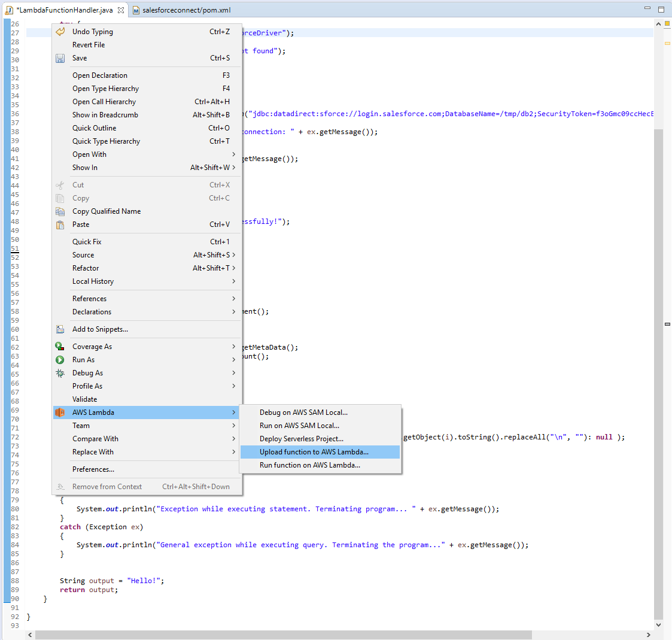Choose Quick Type Hierarchy

point(147,141)
